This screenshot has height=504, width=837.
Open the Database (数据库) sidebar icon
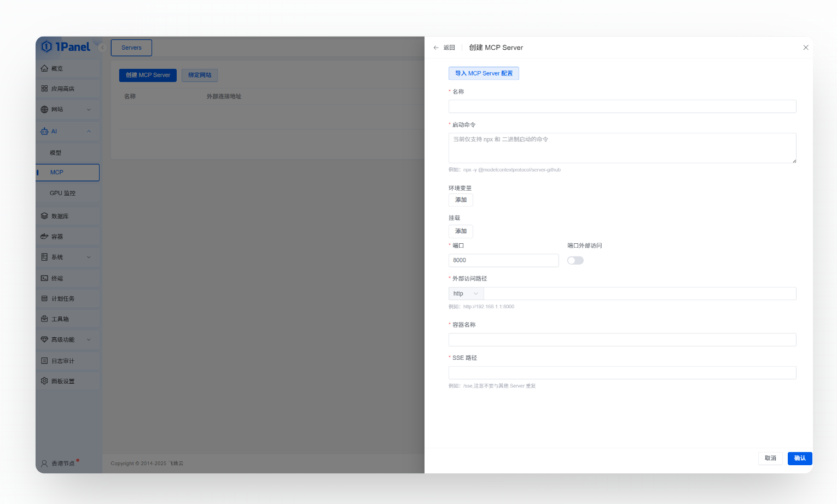pos(44,216)
